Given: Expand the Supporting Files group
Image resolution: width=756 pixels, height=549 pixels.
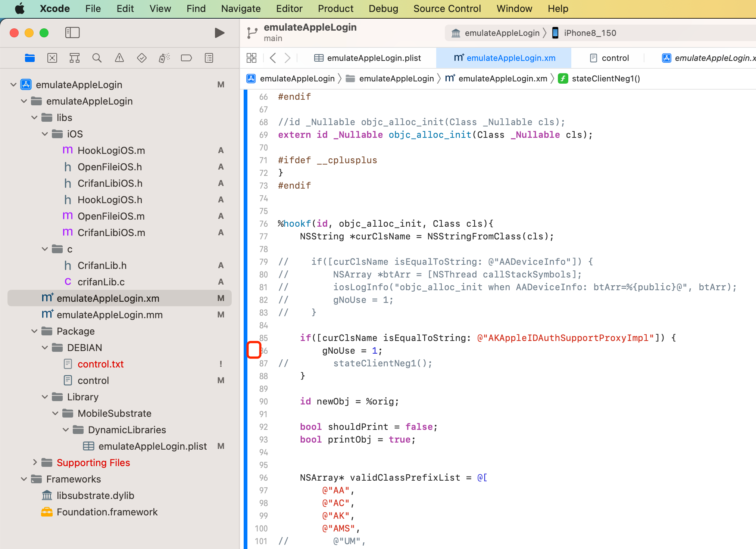Looking at the screenshot, I should [34, 463].
